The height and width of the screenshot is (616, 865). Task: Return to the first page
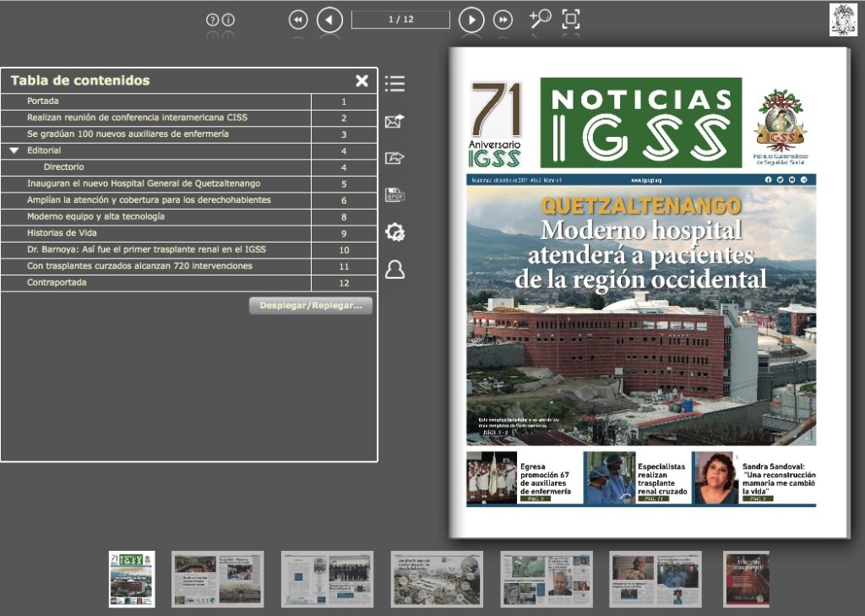297,19
